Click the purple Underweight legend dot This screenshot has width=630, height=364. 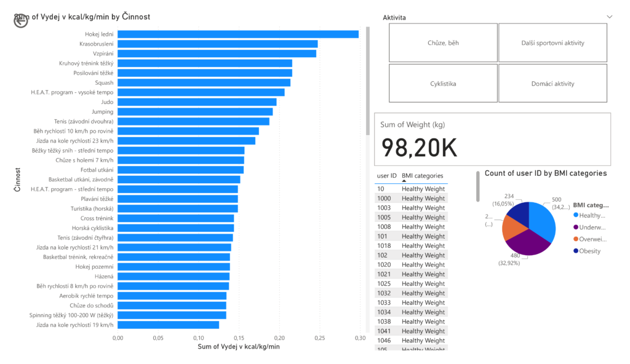point(576,227)
